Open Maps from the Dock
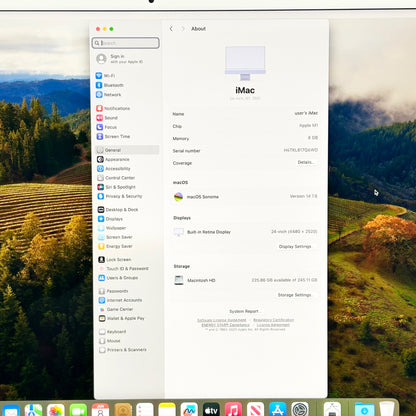The height and width of the screenshot is (416, 416). [33, 410]
